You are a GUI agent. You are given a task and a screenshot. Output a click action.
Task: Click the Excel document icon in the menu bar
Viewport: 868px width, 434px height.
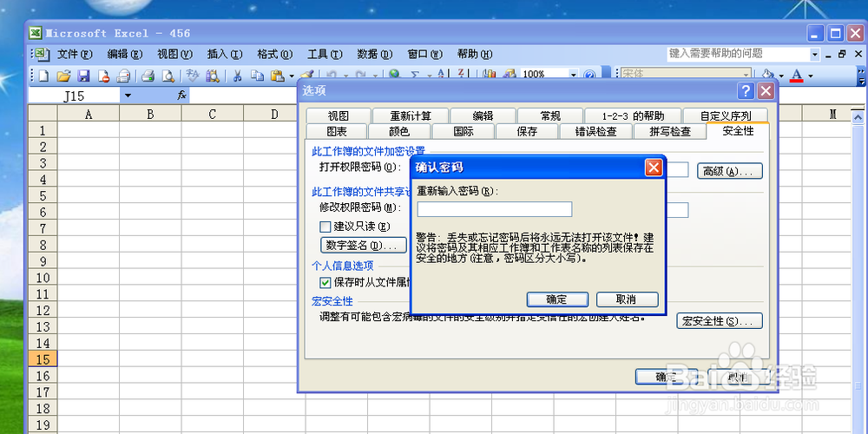pos(43,54)
